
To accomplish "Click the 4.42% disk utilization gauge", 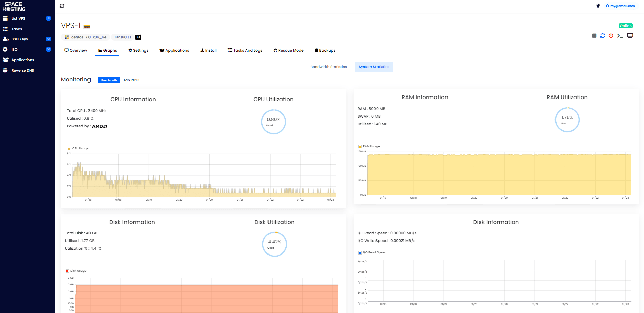I will tap(275, 244).
